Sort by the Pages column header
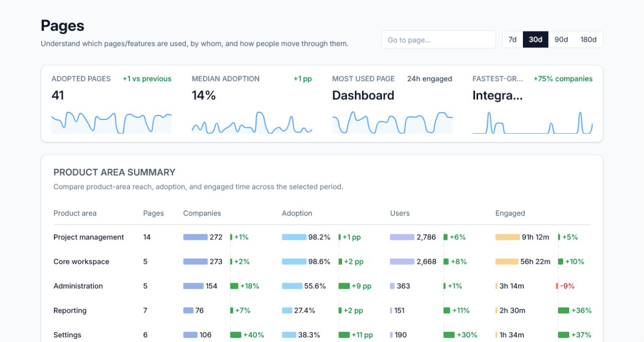The height and width of the screenshot is (342, 644). [154, 213]
